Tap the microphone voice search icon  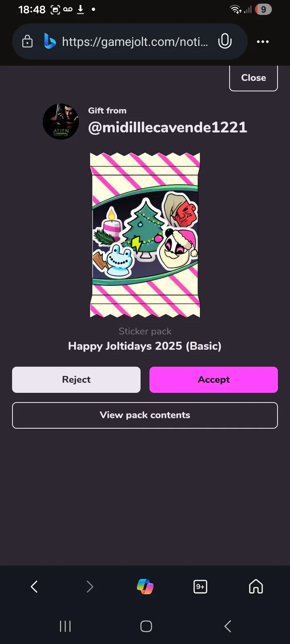[x=225, y=41]
